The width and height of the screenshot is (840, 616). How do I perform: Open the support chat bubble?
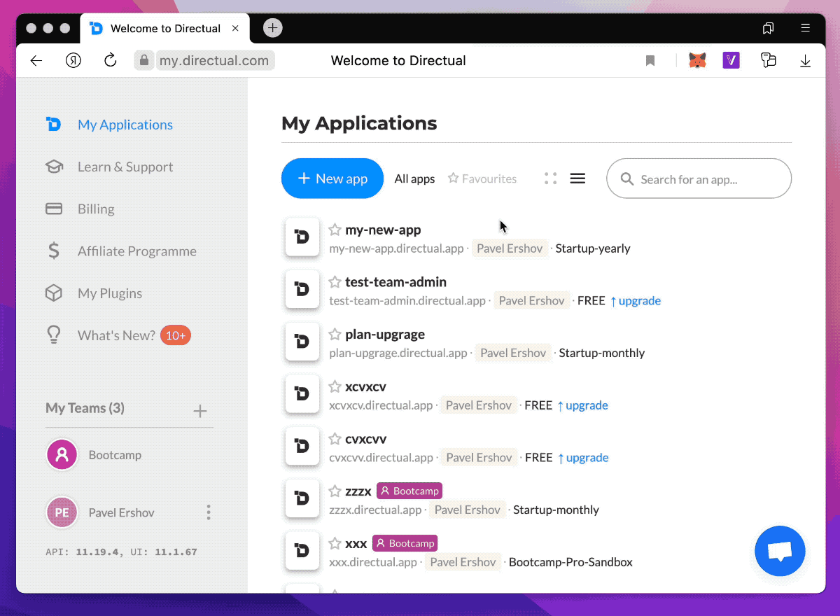click(780, 551)
